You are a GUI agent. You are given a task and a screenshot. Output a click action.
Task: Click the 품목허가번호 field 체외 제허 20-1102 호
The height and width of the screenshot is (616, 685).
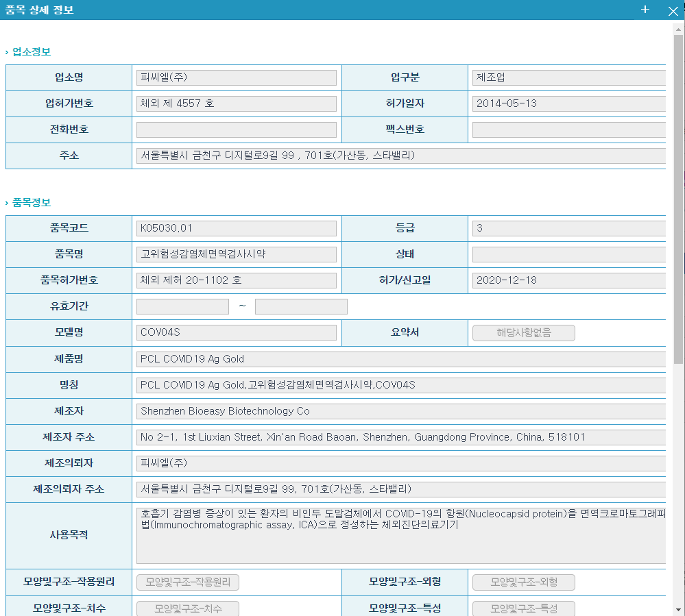[x=237, y=280]
